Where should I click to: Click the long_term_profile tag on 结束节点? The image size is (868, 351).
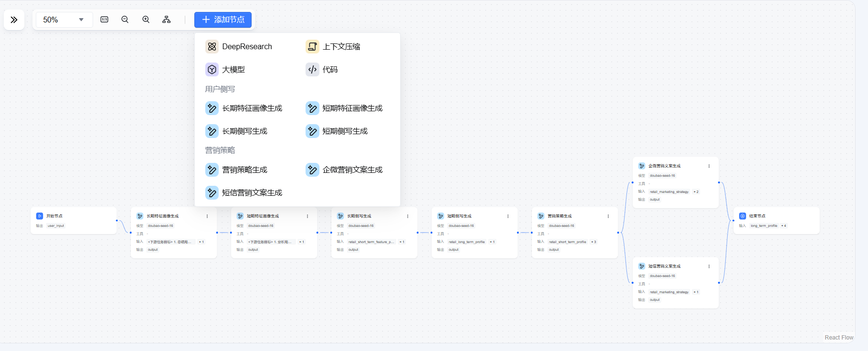(764, 226)
